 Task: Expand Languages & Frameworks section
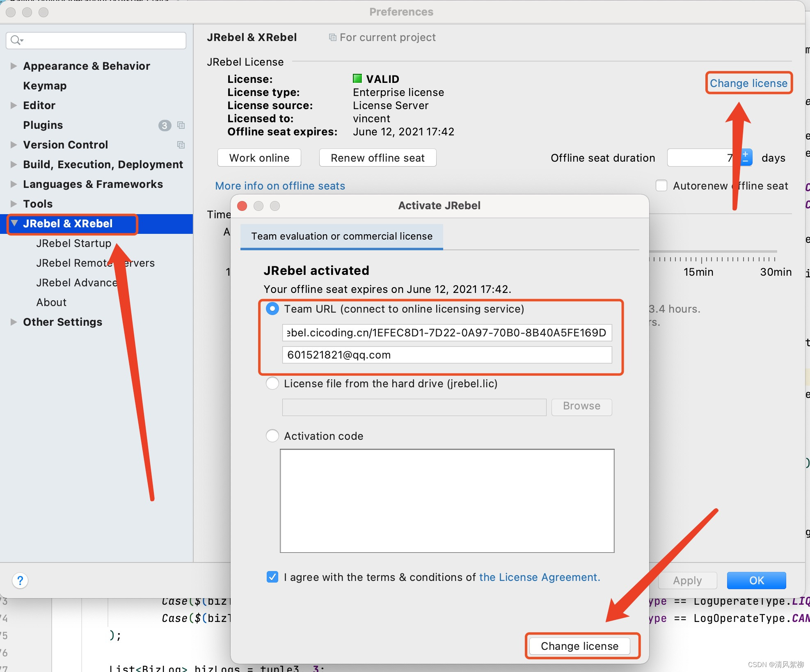(x=14, y=184)
